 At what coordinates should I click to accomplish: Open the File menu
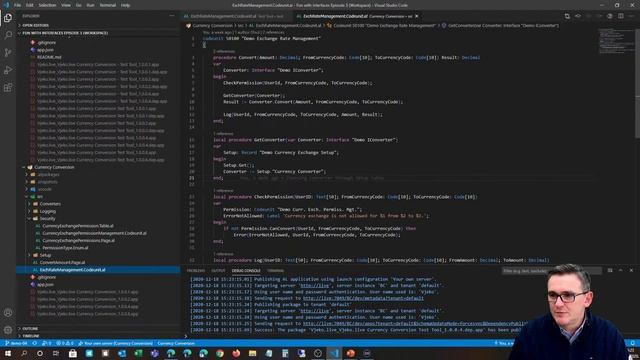click(18, 5)
